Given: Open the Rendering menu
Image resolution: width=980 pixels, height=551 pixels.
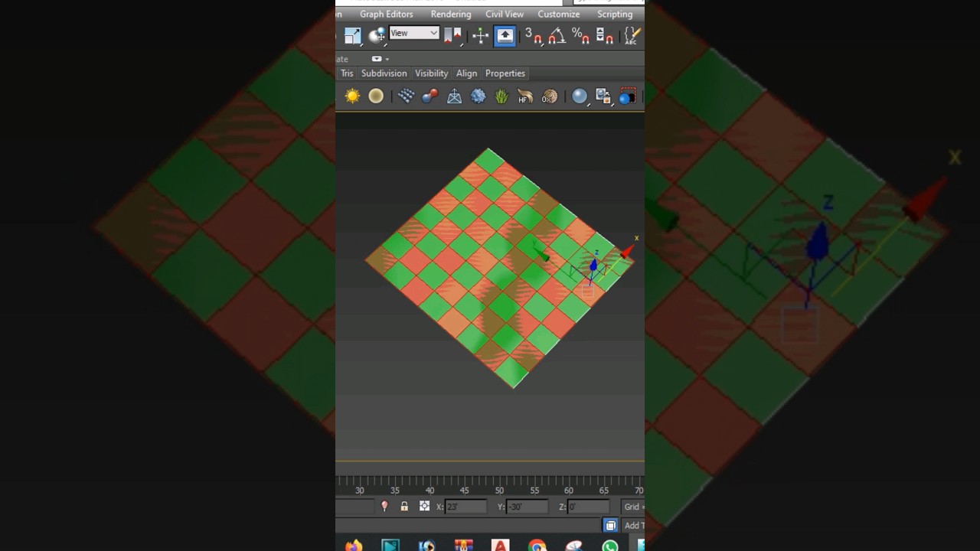Looking at the screenshot, I should click(451, 14).
